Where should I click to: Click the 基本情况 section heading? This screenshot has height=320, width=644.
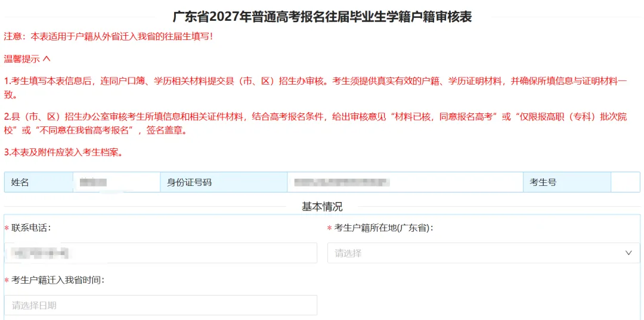(322, 207)
